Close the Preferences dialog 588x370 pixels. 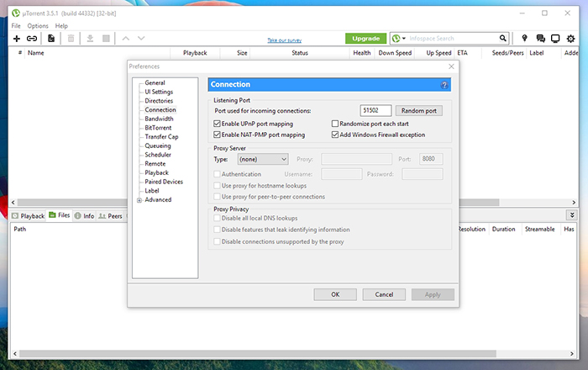(452, 66)
